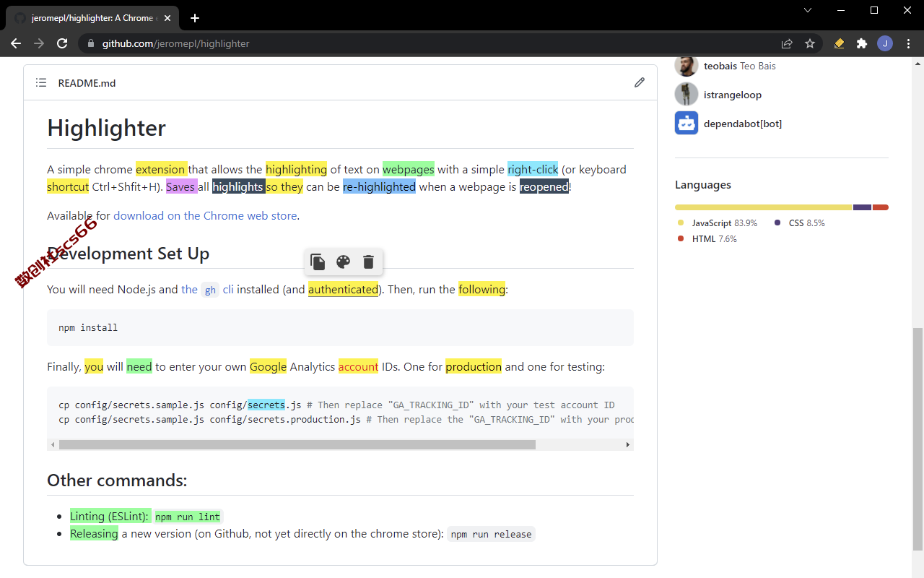Open contributor istrangeloop profile link
Image resolution: width=924 pixels, height=578 pixels.
733,95
